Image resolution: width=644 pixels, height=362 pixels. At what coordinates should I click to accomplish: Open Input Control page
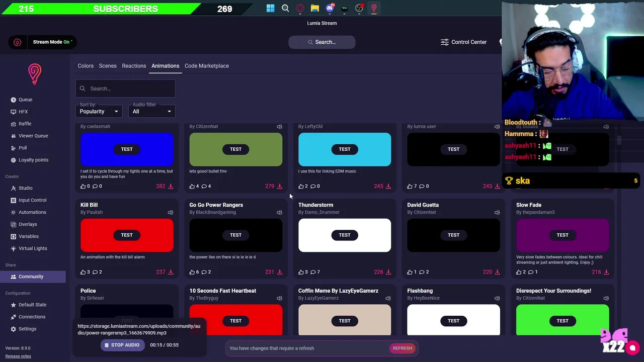click(x=33, y=200)
